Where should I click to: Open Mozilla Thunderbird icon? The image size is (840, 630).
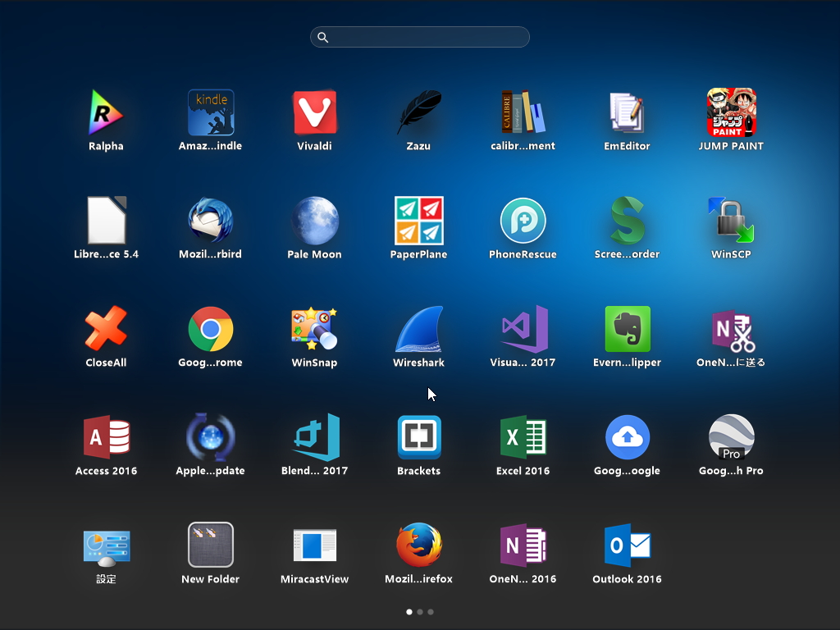click(211, 220)
